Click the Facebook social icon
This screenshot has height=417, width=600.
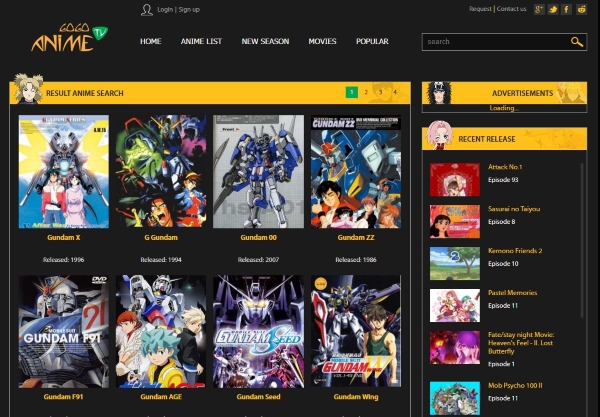click(567, 9)
